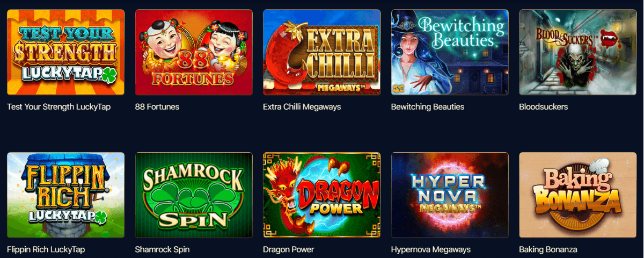Launch the Extra Chilli Megaways game tile

pos(322,53)
